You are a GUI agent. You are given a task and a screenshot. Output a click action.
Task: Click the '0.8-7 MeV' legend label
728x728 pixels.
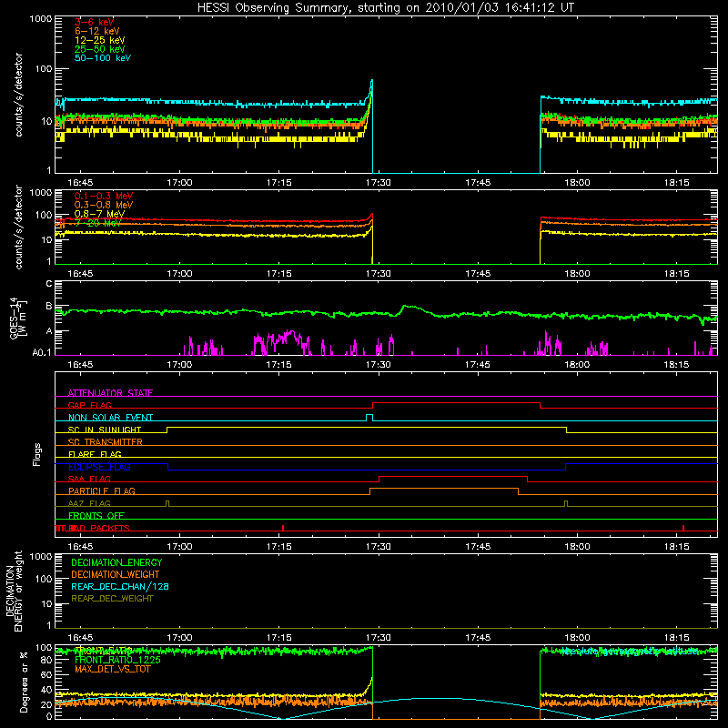click(x=99, y=214)
